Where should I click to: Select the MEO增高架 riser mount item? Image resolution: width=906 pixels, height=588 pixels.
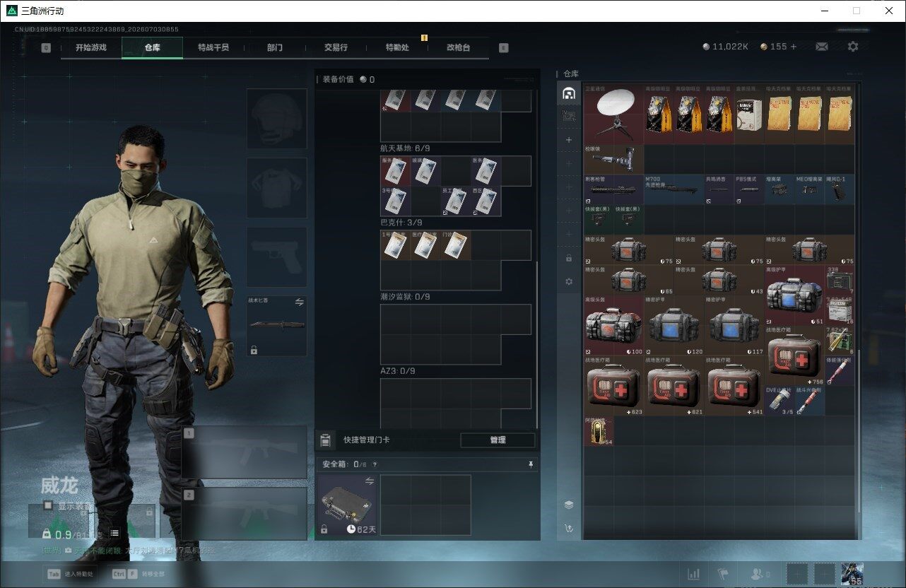pyautogui.click(x=810, y=189)
